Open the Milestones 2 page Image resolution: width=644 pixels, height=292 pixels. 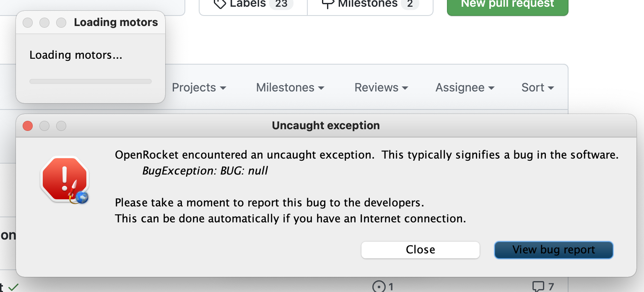pos(370,5)
